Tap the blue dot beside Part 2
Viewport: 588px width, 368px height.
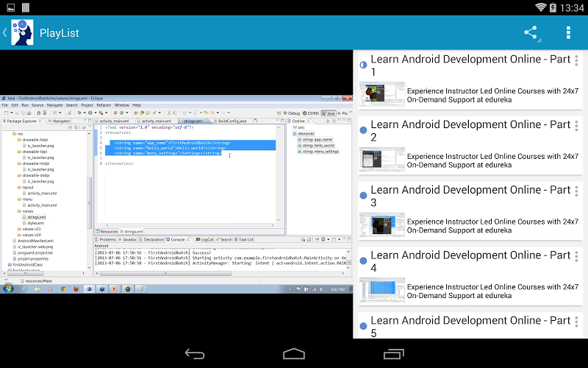coord(363,130)
